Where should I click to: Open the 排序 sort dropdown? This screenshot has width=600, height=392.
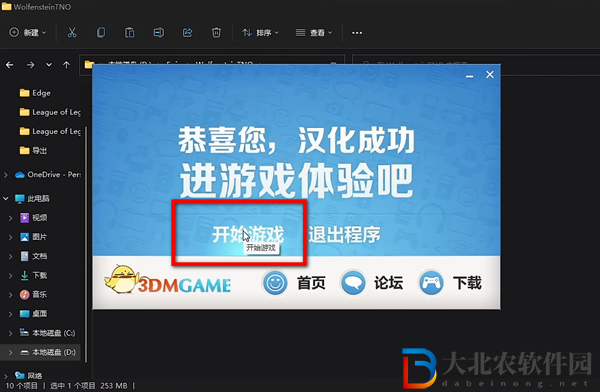(260, 33)
